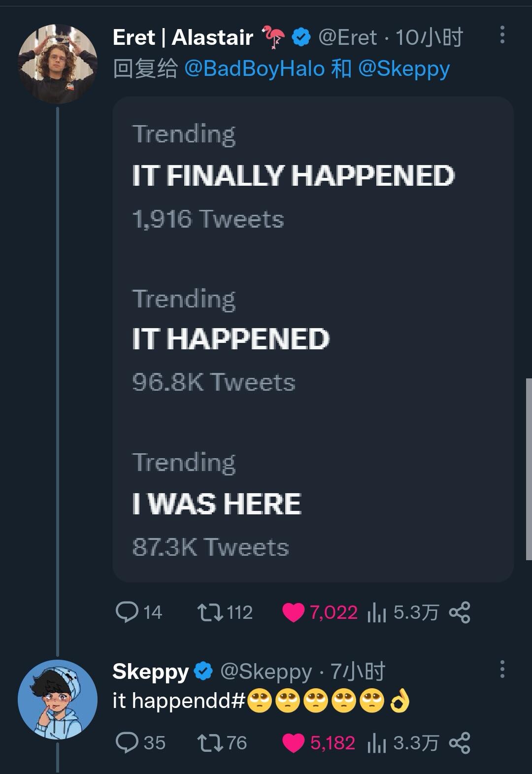
Task: Open the trending topics screenshot image
Action: coord(313,339)
